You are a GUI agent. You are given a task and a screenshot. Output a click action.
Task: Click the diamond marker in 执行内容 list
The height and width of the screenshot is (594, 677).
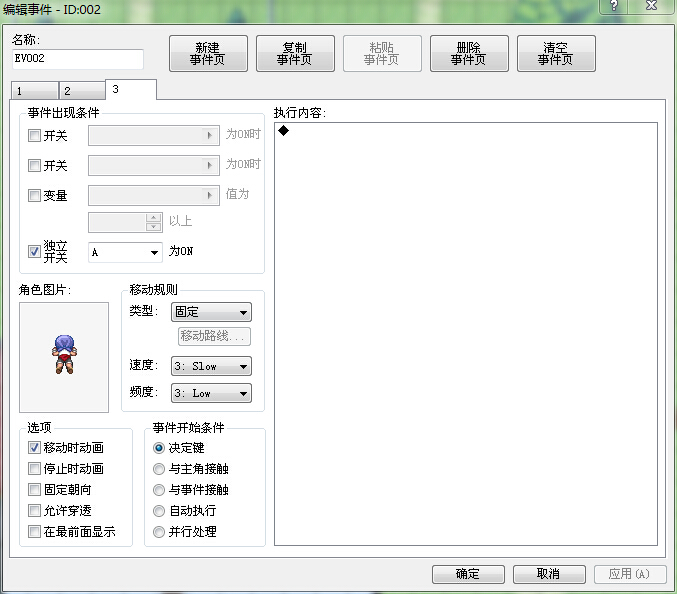[284, 130]
